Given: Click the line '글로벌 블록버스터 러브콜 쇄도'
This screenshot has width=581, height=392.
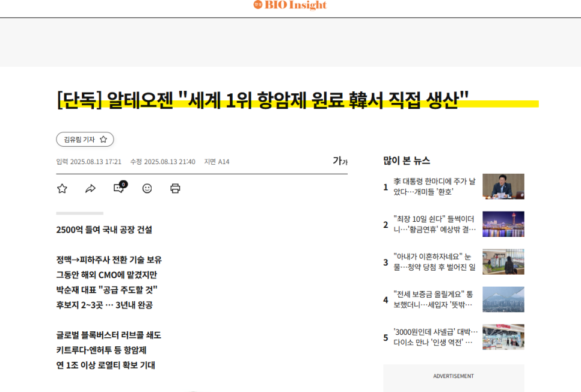Looking at the screenshot, I should pyautogui.click(x=109, y=335).
